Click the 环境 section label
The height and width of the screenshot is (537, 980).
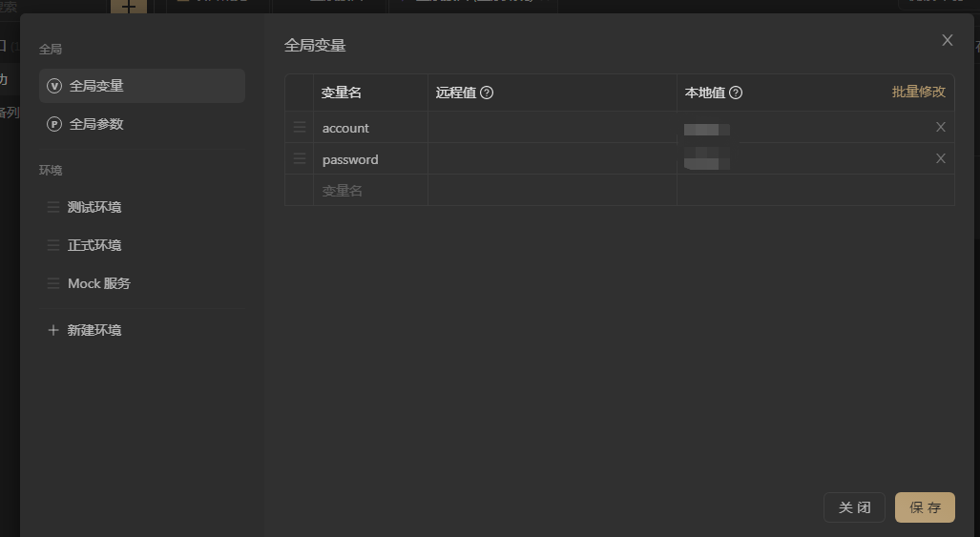[50, 170]
